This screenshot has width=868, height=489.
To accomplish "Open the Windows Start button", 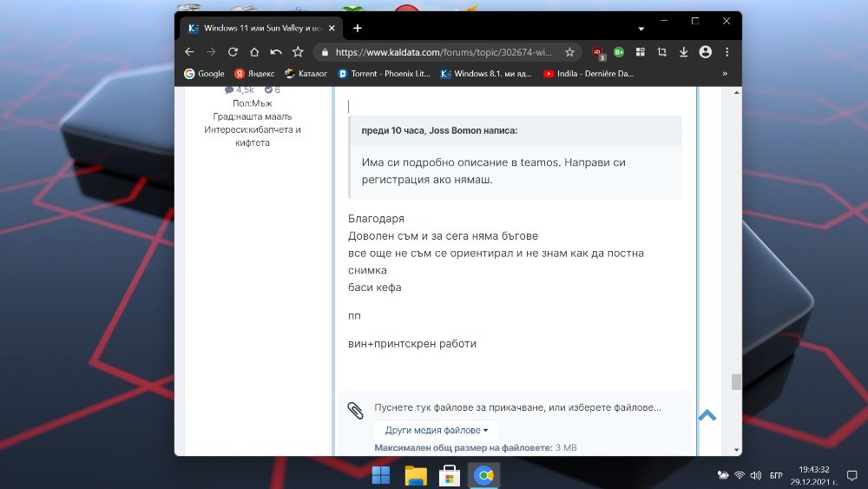I will (381, 475).
